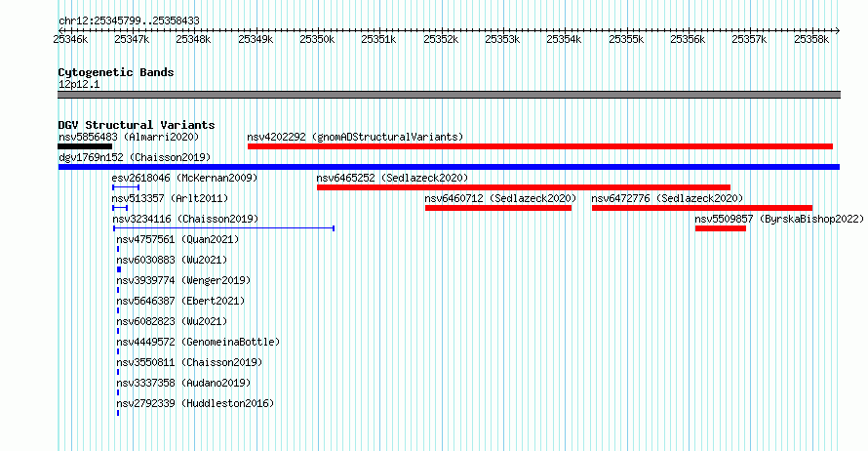Click the red nsv6465252 variant bar

pos(524,187)
